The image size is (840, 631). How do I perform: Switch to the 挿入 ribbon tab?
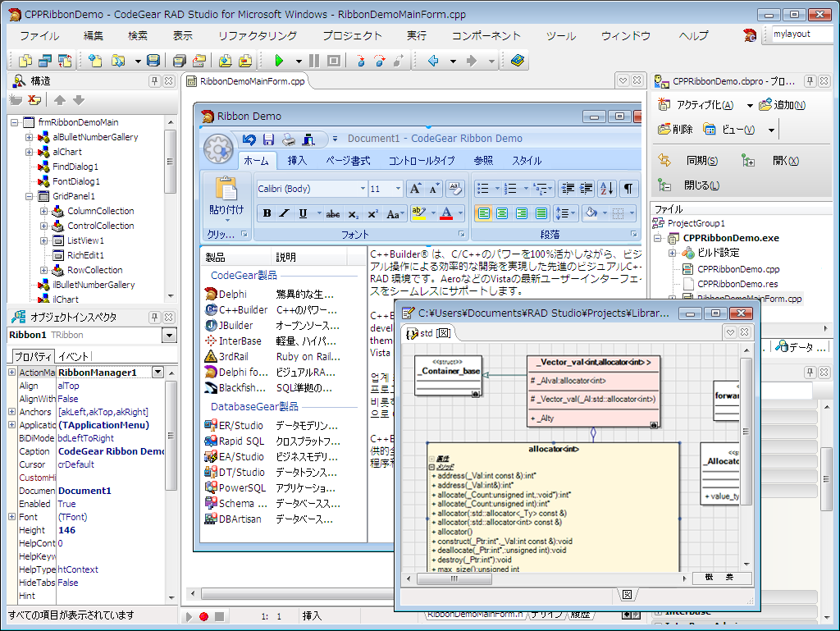click(297, 161)
